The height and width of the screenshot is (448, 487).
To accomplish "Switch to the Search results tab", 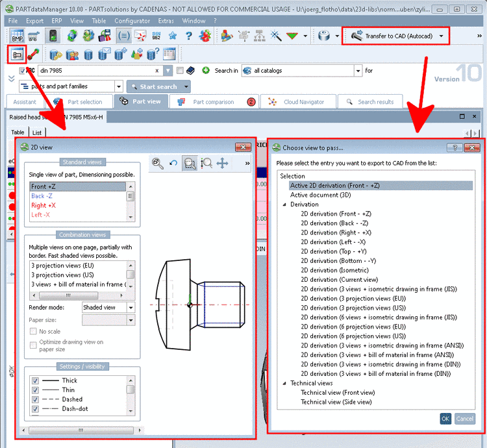I will [370, 102].
